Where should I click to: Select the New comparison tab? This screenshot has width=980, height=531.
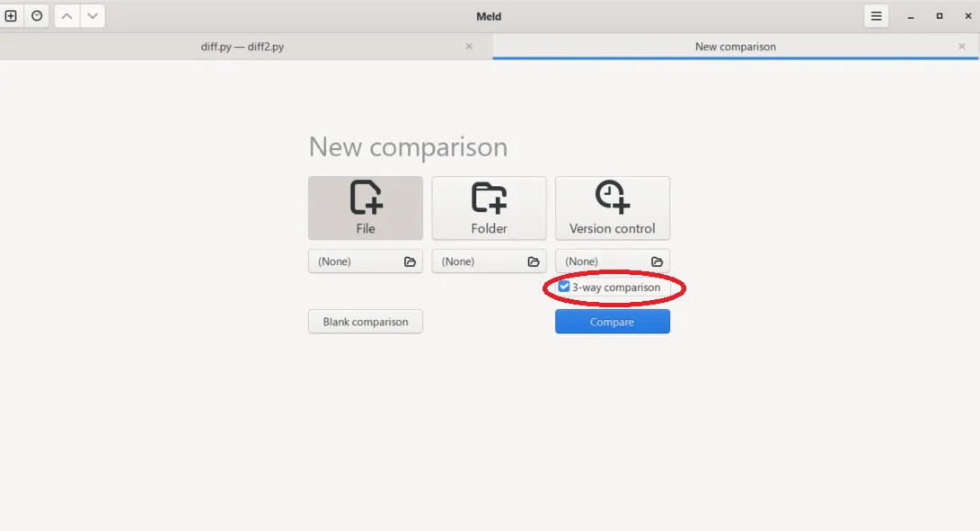pyautogui.click(x=735, y=47)
